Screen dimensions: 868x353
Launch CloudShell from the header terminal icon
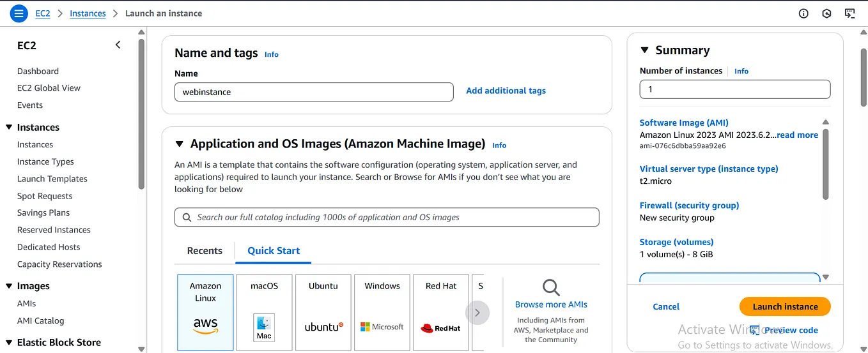pyautogui.click(x=849, y=13)
